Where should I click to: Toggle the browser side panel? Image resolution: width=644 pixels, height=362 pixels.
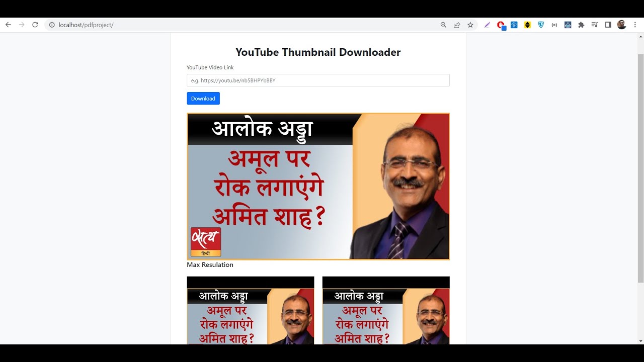tap(608, 25)
